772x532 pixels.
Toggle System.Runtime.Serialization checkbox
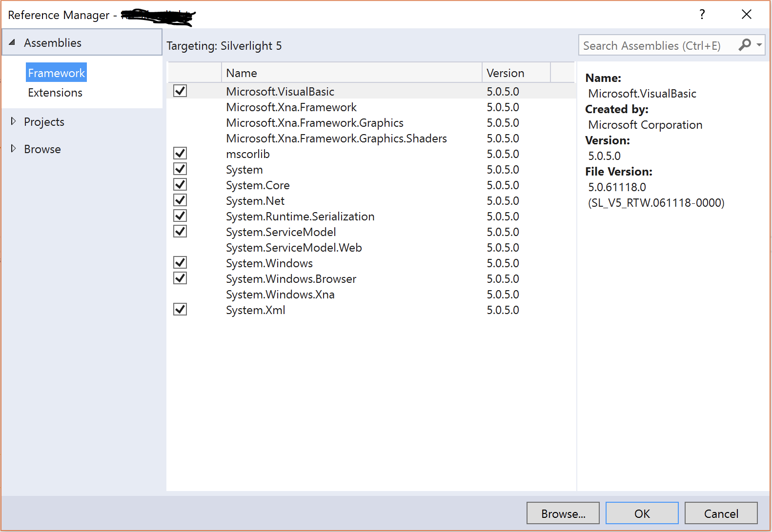tap(180, 216)
